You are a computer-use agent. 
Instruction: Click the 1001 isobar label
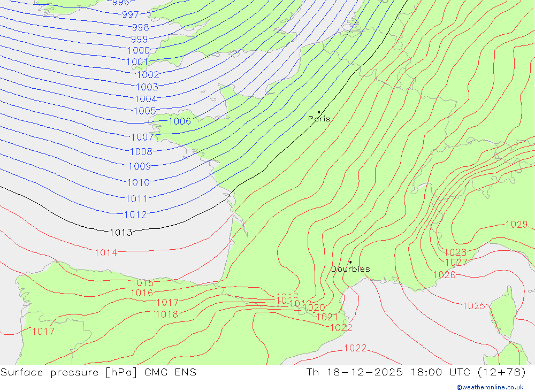(137, 62)
